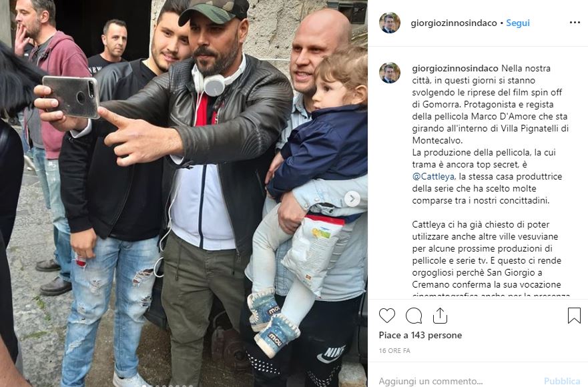
Task: View who liked: Piace a 143 persone
Action: (x=420, y=335)
